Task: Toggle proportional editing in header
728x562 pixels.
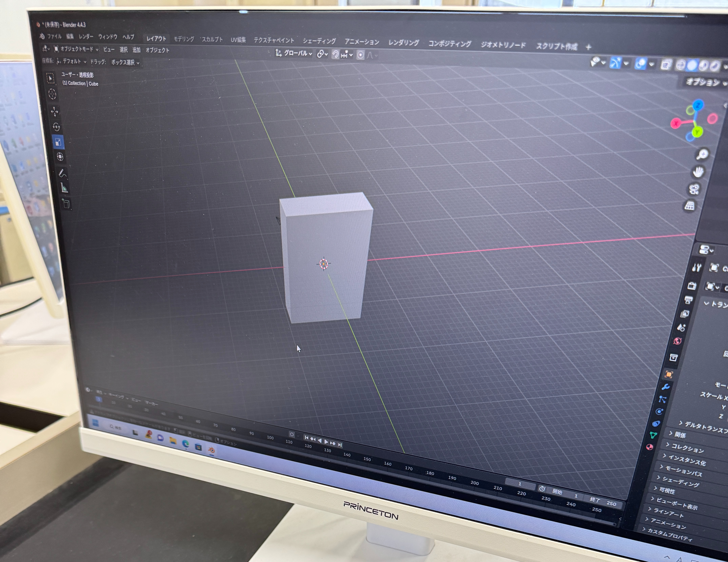Action: click(360, 55)
